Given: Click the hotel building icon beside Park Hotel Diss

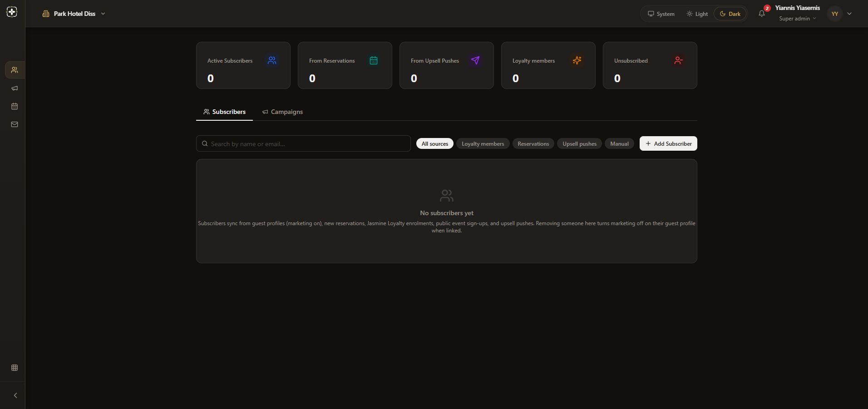Looking at the screenshot, I should click(x=46, y=14).
